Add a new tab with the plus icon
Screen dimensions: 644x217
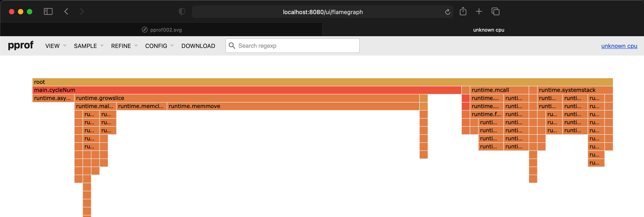(479, 11)
